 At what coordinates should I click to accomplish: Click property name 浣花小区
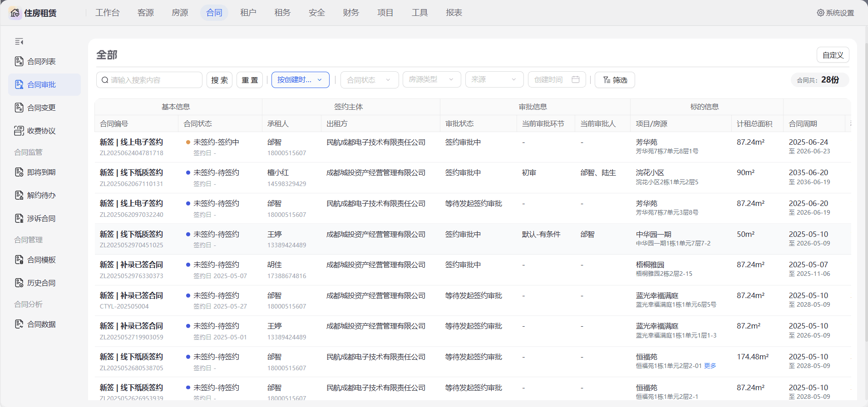[650, 172]
